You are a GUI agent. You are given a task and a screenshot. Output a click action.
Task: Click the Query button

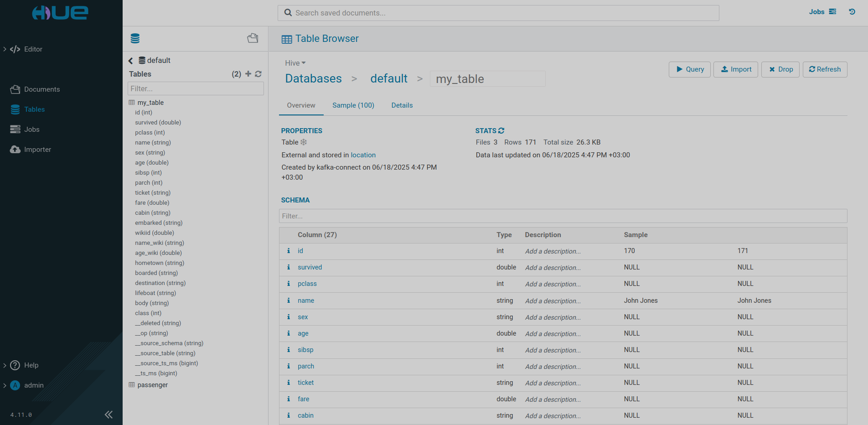pos(690,69)
